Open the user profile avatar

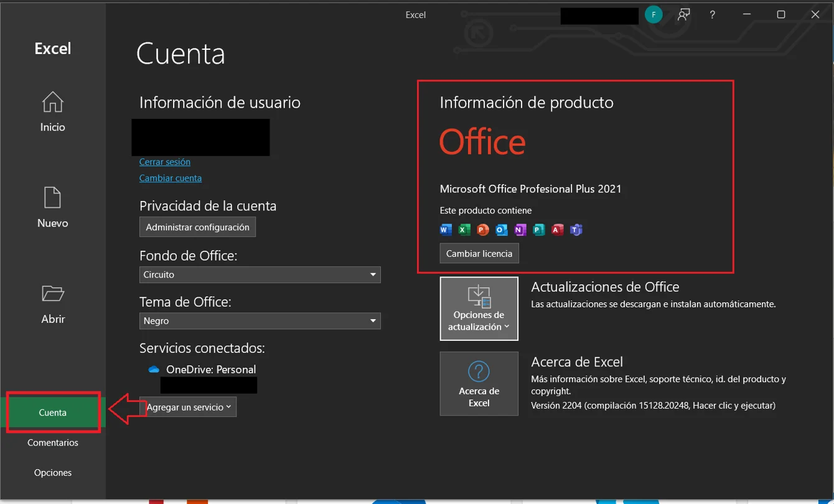point(654,15)
